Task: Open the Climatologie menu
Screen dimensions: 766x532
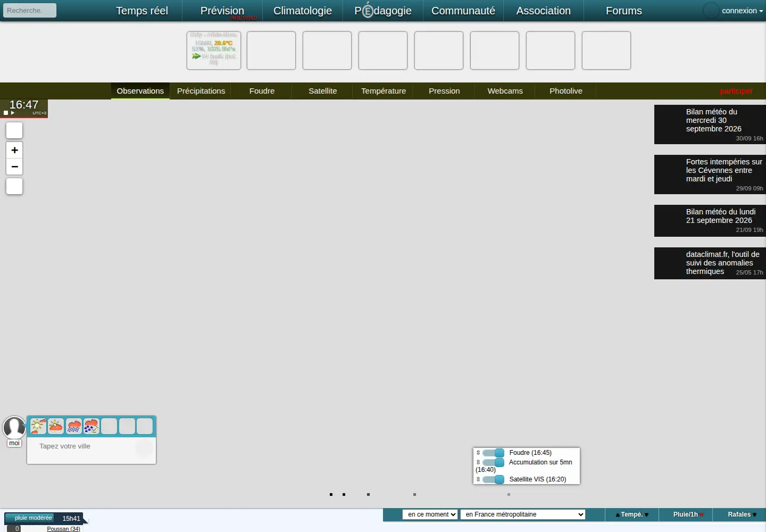Action: [303, 11]
